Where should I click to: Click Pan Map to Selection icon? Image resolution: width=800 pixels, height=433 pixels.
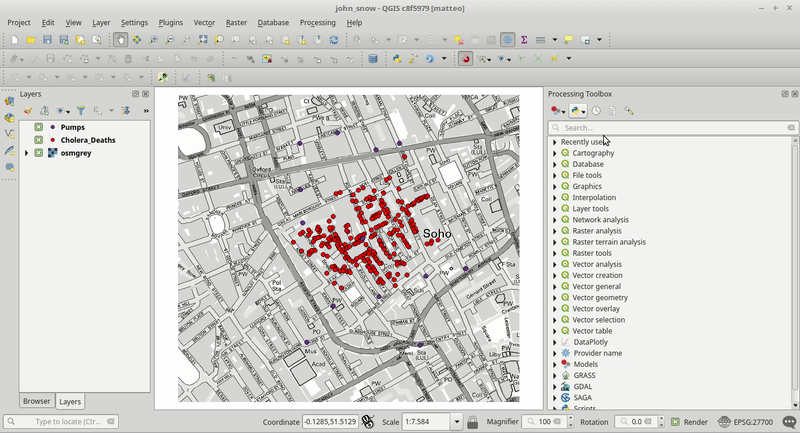pyautogui.click(x=137, y=40)
